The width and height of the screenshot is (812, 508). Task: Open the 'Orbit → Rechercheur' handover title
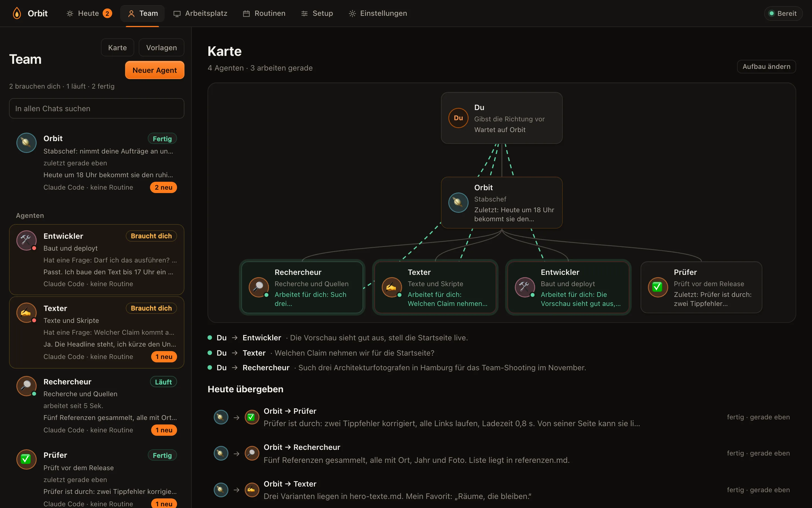[302, 447]
